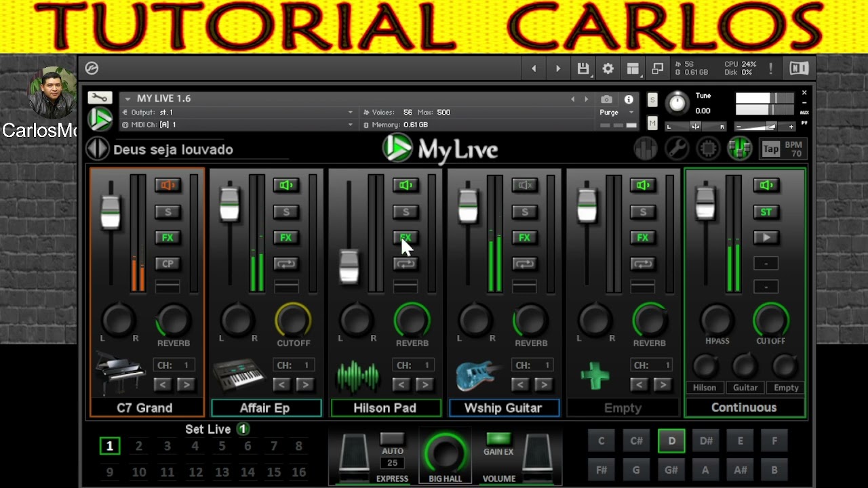The height and width of the screenshot is (488, 868).
Task: Open the save (floppy disk) menu
Action: pos(583,68)
